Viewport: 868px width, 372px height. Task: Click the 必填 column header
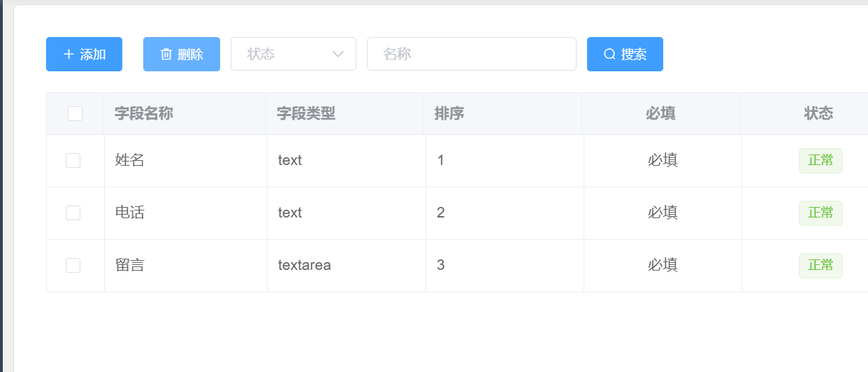click(x=660, y=113)
